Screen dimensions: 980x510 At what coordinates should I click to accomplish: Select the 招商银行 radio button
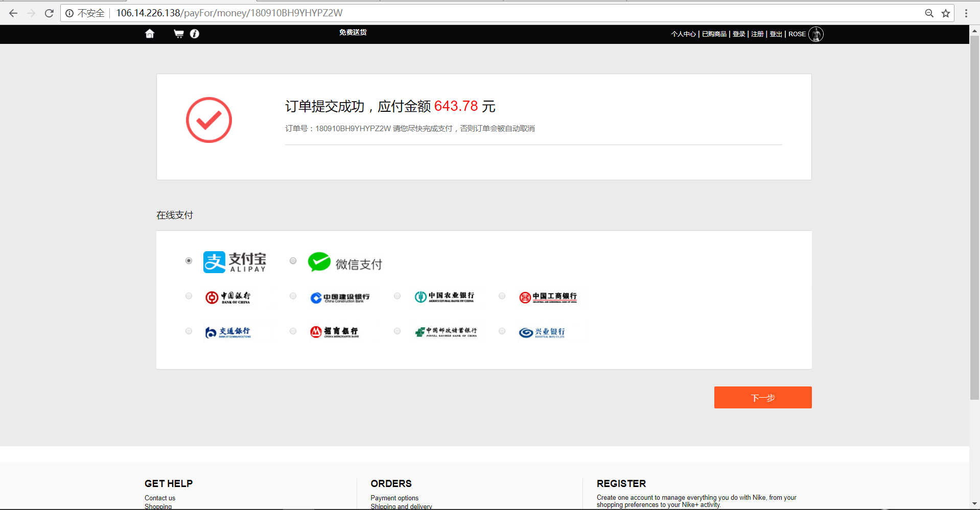click(293, 331)
